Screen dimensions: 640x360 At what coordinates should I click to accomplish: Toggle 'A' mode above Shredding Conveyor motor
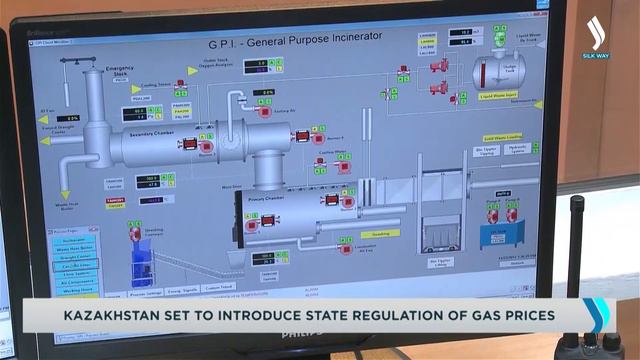[x=131, y=224]
